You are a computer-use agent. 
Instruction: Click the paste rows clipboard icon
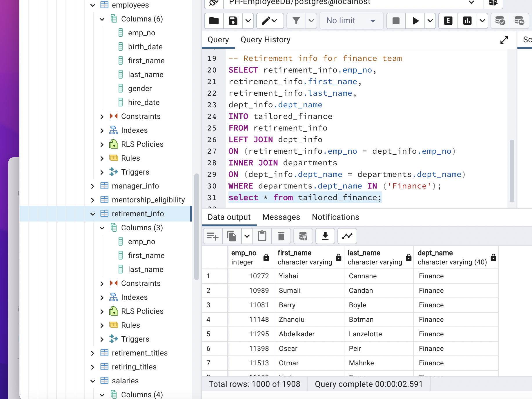[262, 236]
